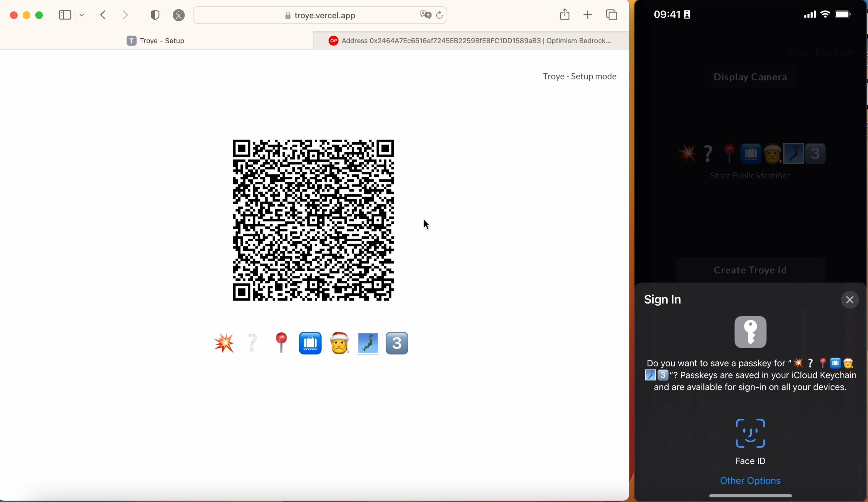Toggle the Safari sidebar

pyautogui.click(x=65, y=15)
